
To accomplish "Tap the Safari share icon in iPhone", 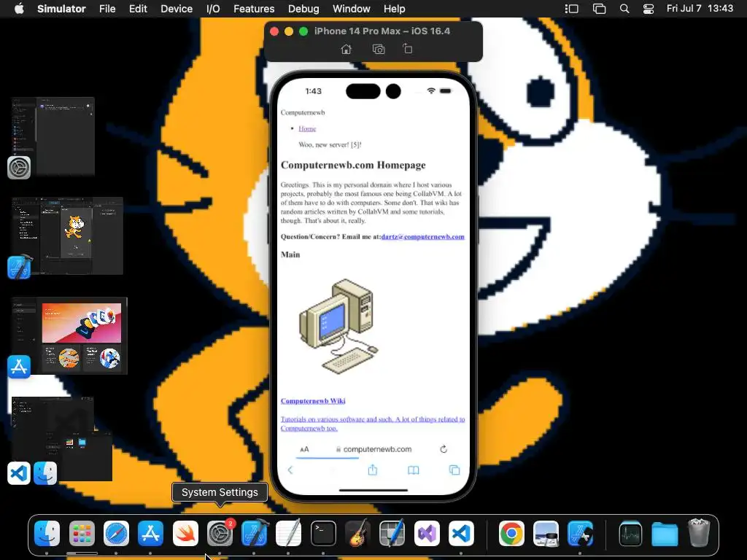I will [373, 470].
